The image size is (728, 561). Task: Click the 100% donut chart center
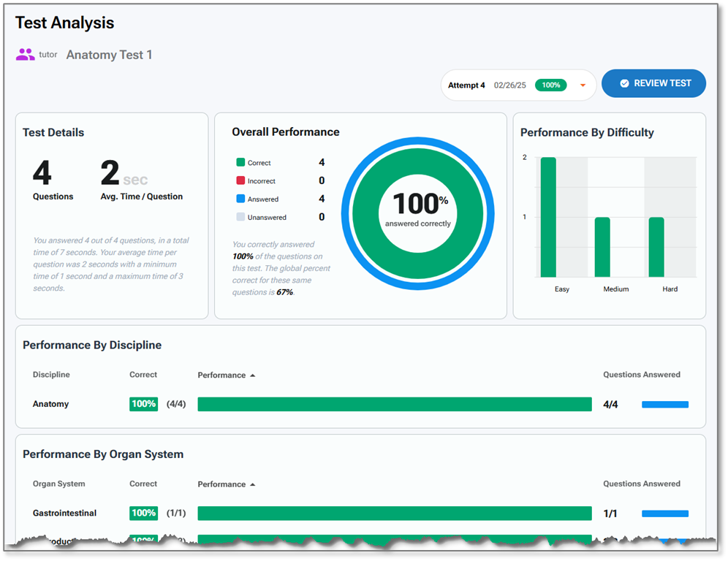pos(418,209)
